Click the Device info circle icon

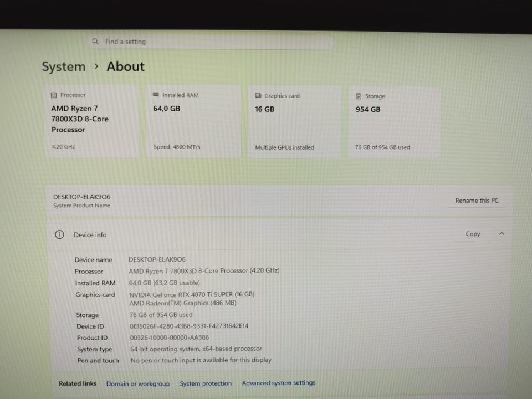coord(59,234)
